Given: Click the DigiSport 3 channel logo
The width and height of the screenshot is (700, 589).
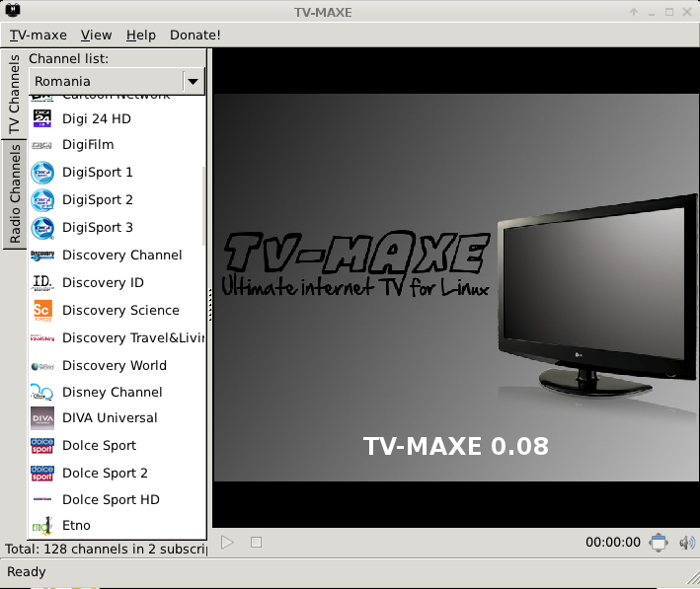Looking at the screenshot, I should tap(42, 228).
